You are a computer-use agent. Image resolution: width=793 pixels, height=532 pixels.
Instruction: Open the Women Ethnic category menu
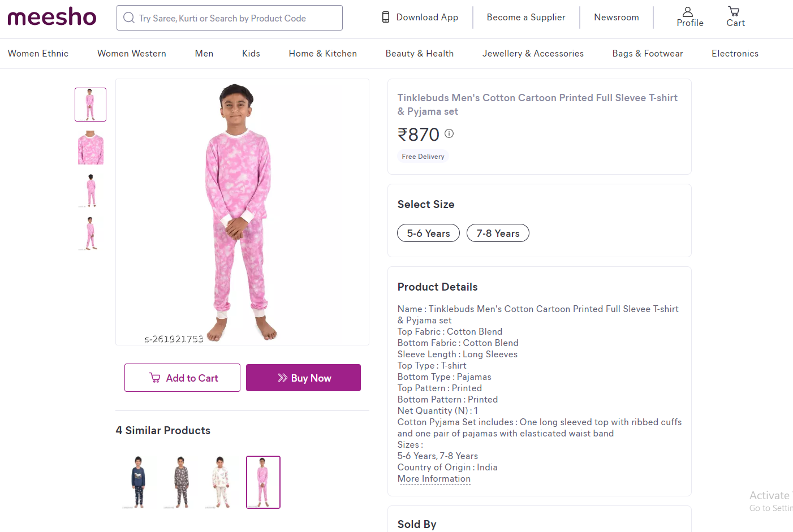(38, 53)
